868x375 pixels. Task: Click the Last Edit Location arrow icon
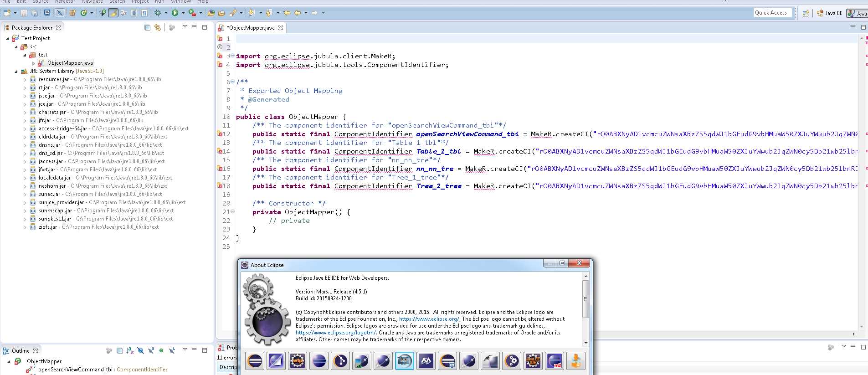coord(287,13)
